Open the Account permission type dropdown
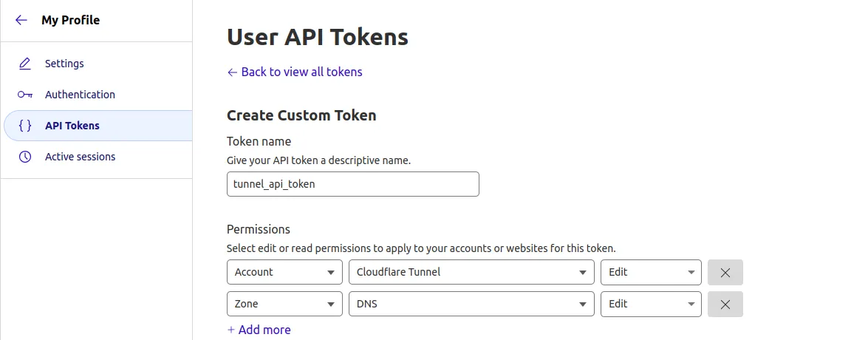The width and height of the screenshot is (868, 340). click(284, 272)
